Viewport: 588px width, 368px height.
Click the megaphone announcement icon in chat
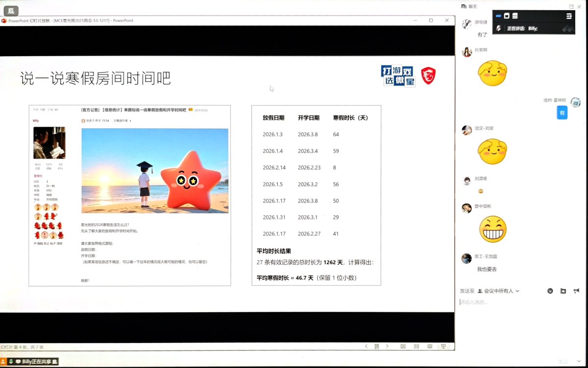tap(576, 291)
